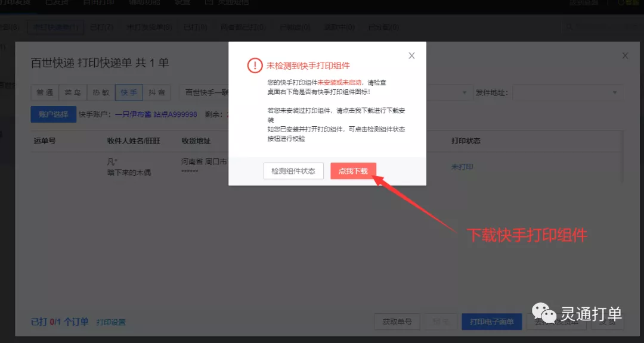Select the 抖音 waybill tab
This screenshot has width=644, height=343.
[157, 93]
